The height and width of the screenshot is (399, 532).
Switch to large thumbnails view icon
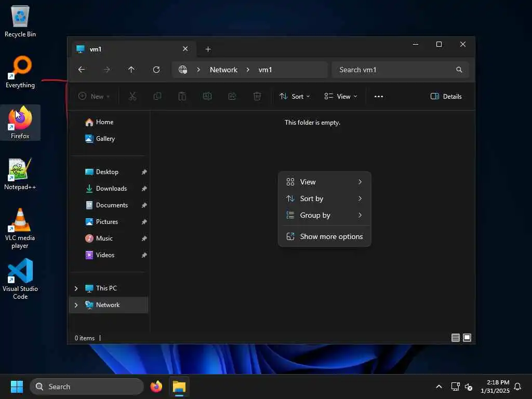[x=467, y=338]
